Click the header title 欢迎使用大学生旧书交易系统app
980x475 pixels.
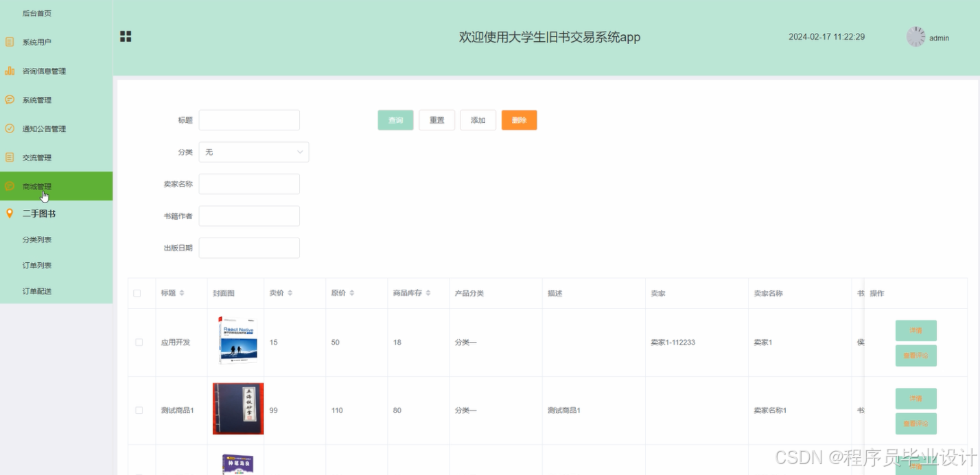[x=550, y=37]
